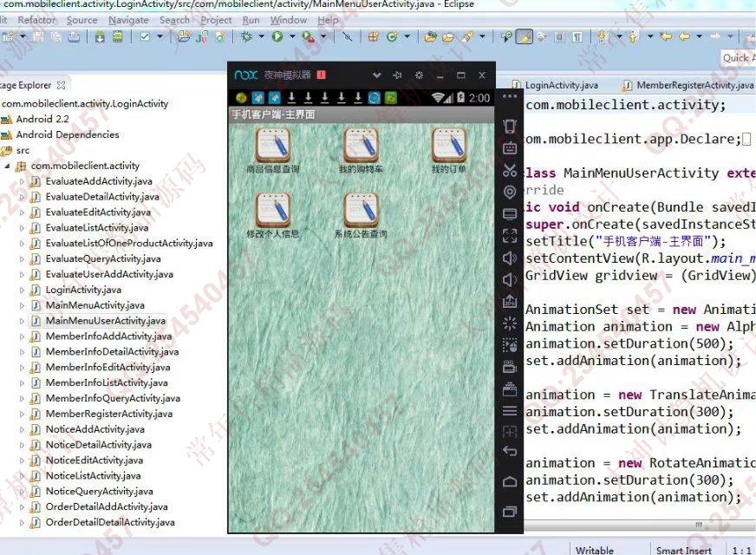Open 系统公告查询 in the emulator app
Screen dimensions: 756x555
tap(362, 216)
